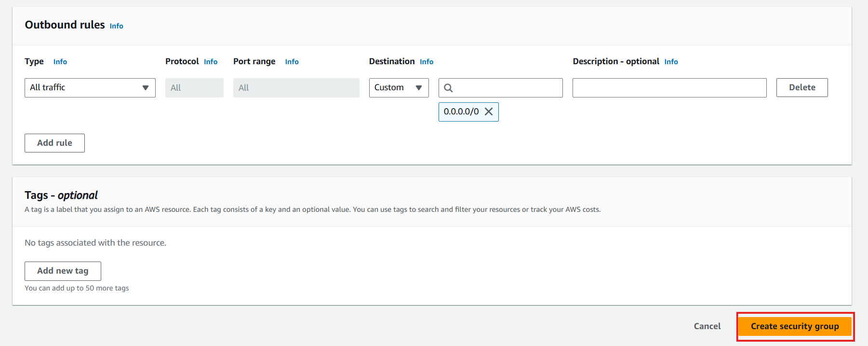The width and height of the screenshot is (868, 346).
Task: Click the search icon in destination field
Action: 448,88
